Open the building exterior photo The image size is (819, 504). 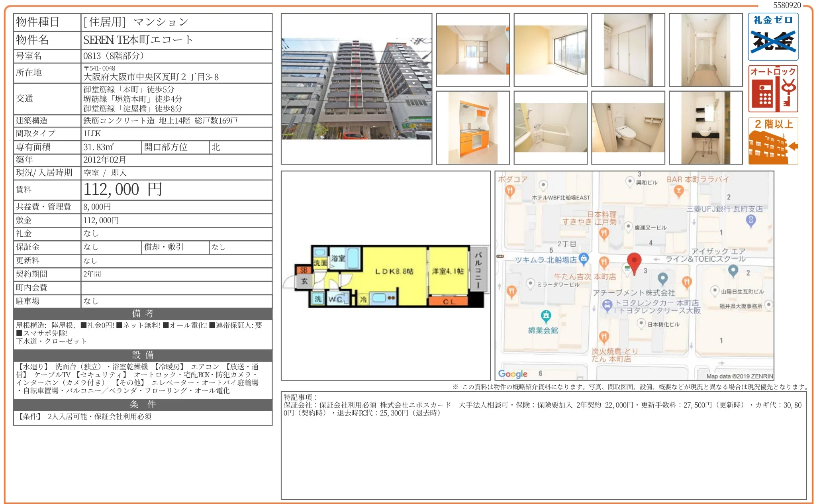click(356, 89)
